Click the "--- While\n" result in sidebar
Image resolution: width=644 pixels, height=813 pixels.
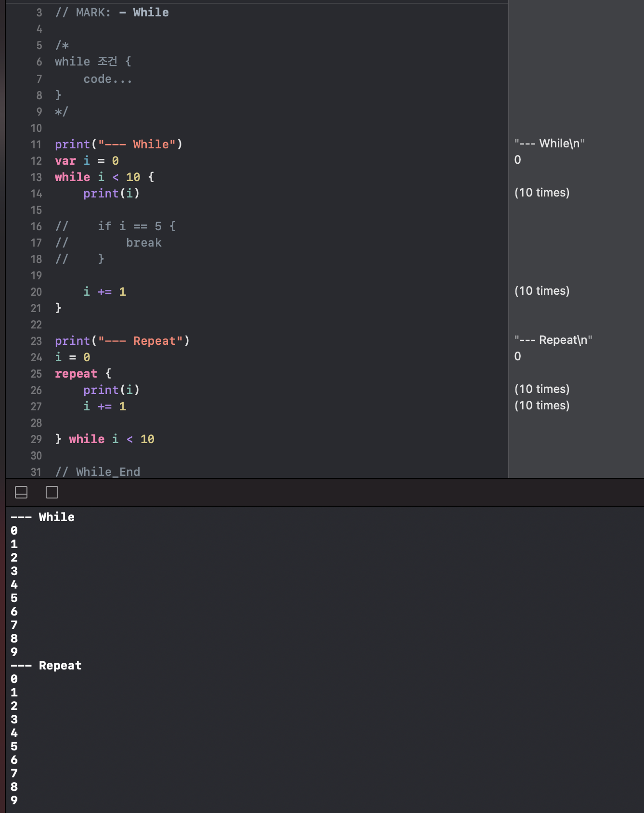[x=549, y=144]
